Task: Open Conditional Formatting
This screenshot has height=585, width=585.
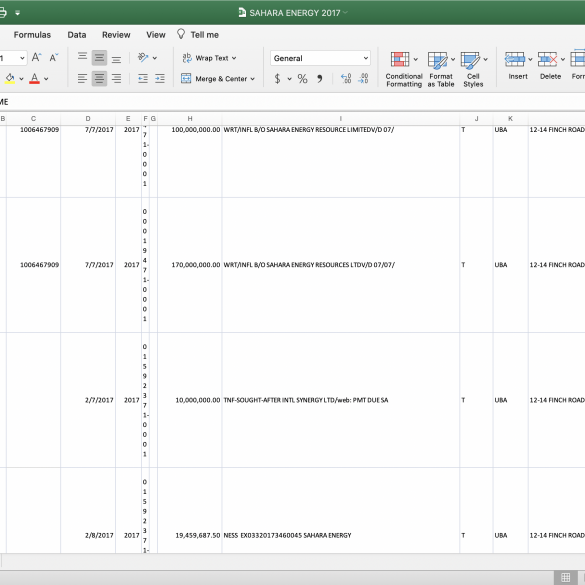Action: [404, 69]
